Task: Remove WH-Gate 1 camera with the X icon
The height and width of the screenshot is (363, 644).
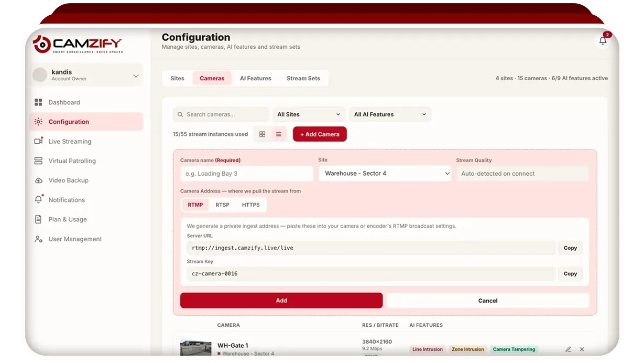Action: 582,349
